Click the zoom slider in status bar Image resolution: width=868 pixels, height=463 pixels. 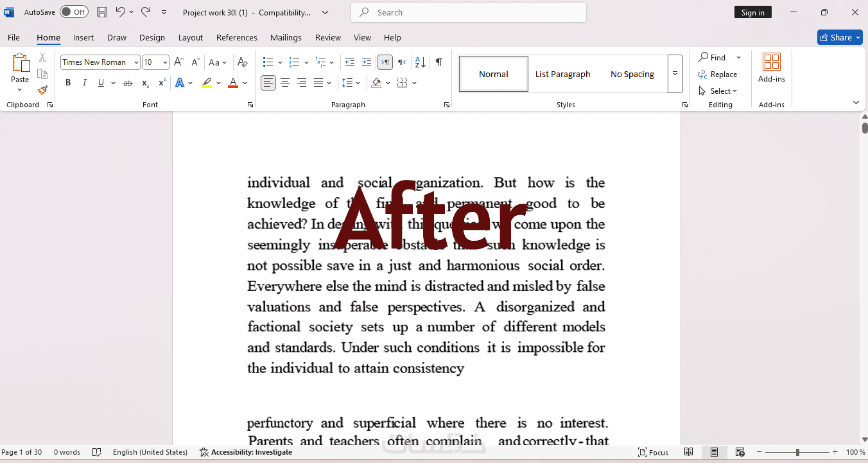coord(796,452)
